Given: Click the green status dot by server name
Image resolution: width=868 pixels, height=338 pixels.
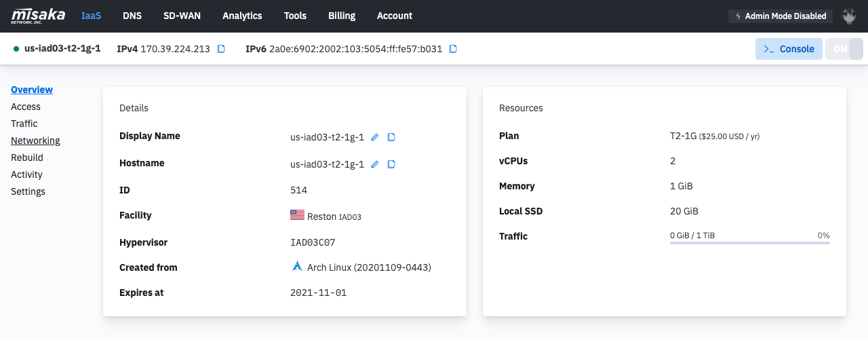Looking at the screenshot, I should point(16,49).
